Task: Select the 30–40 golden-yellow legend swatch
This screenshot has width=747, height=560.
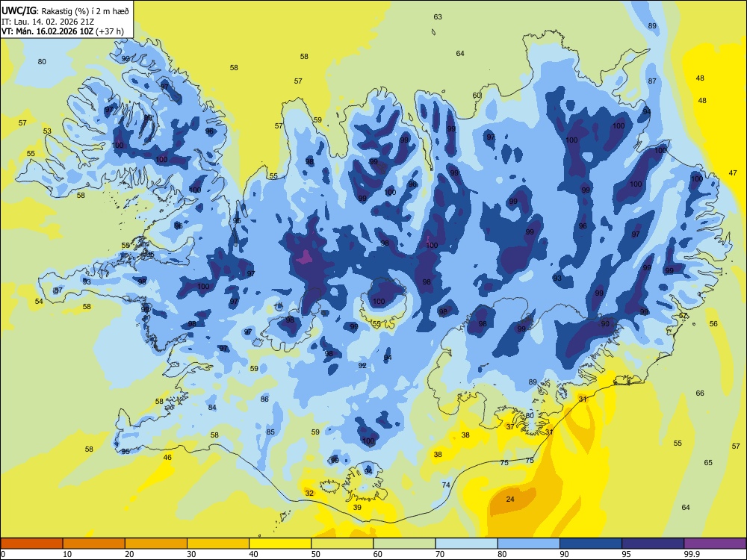Action: (218, 544)
